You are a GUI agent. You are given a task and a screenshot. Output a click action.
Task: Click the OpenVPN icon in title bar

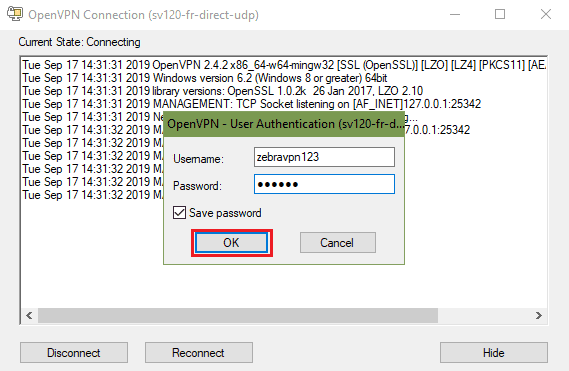pyautogui.click(x=15, y=14)
